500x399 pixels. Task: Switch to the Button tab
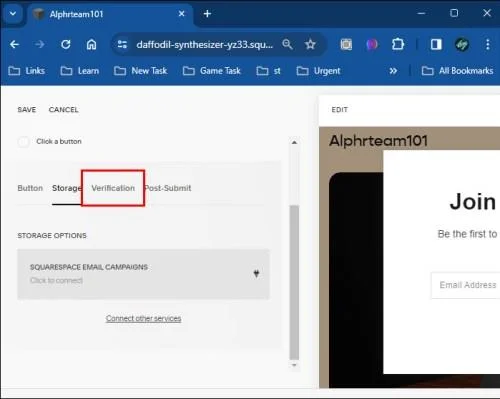[30, 188]
